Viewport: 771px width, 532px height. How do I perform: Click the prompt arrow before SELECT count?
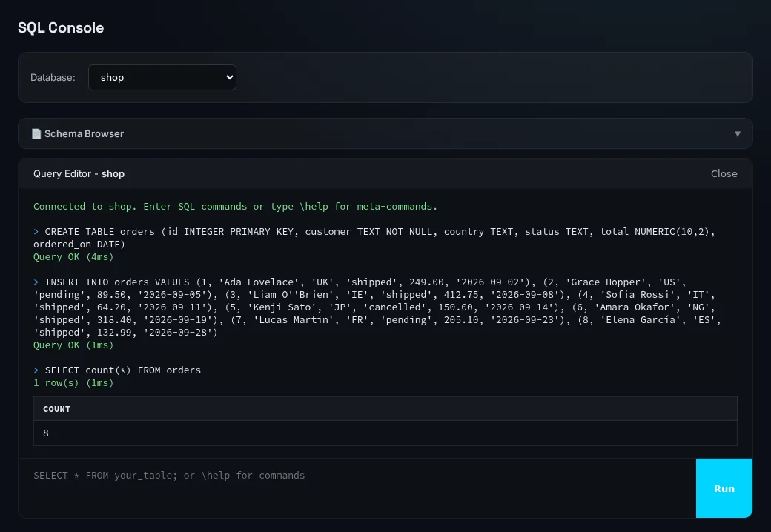click(36, 370)
